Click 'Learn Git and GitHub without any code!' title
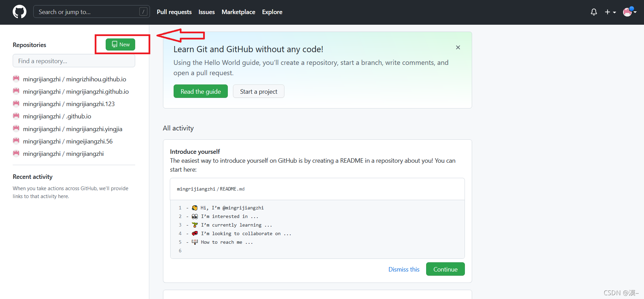This screenshot has height=299, width=644. pyautogui.click(x=248, y=49)
